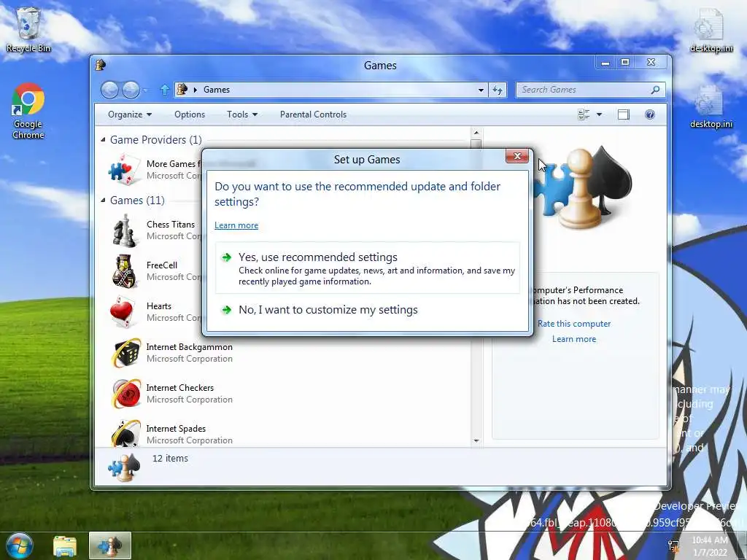
Task: Refresh the Games folder view
Action: [x=498, y=90]
